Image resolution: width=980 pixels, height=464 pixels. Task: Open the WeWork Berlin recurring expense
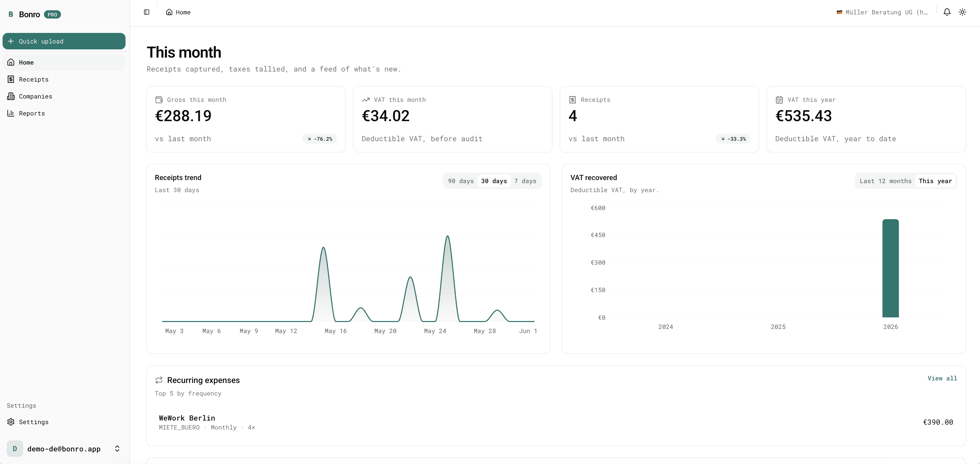(x=556, y=422)
